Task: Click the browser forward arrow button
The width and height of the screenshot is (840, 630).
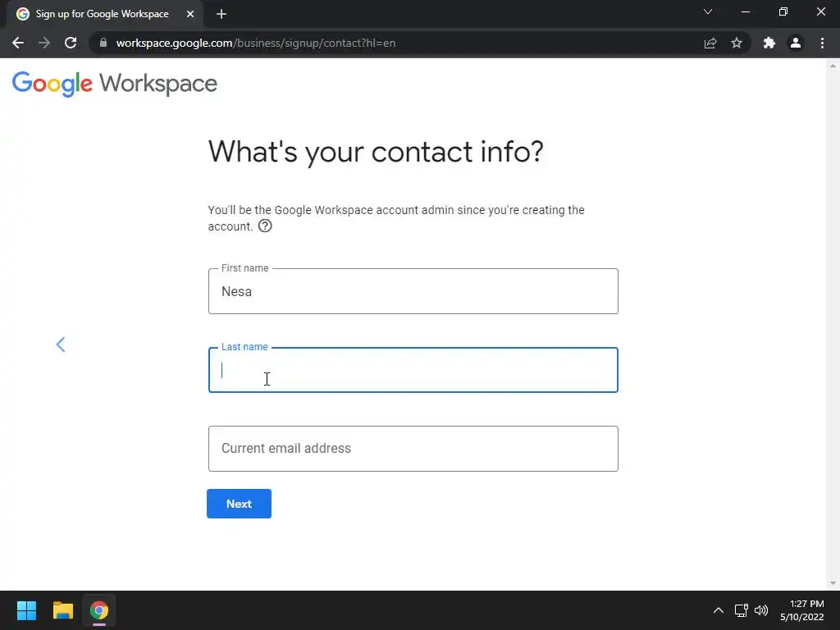Action: pyautogui.click(x=44, y=43)
